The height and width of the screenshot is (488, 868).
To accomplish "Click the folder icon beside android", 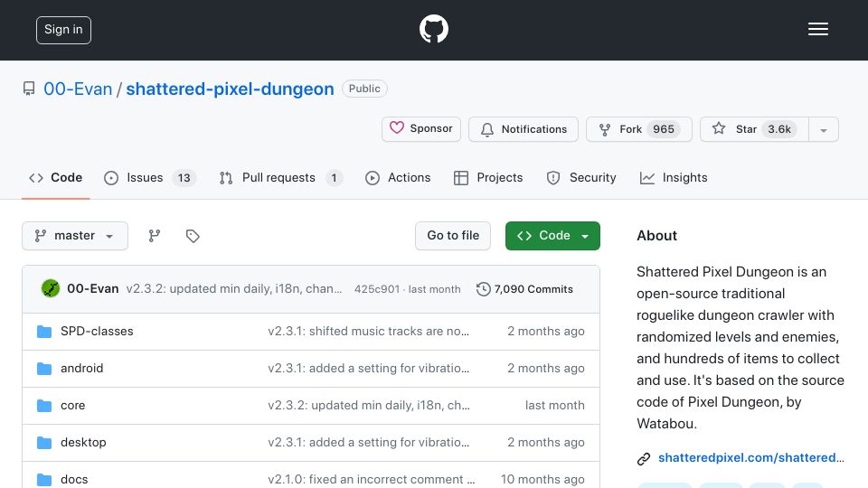I will click(x=44, y=369).
